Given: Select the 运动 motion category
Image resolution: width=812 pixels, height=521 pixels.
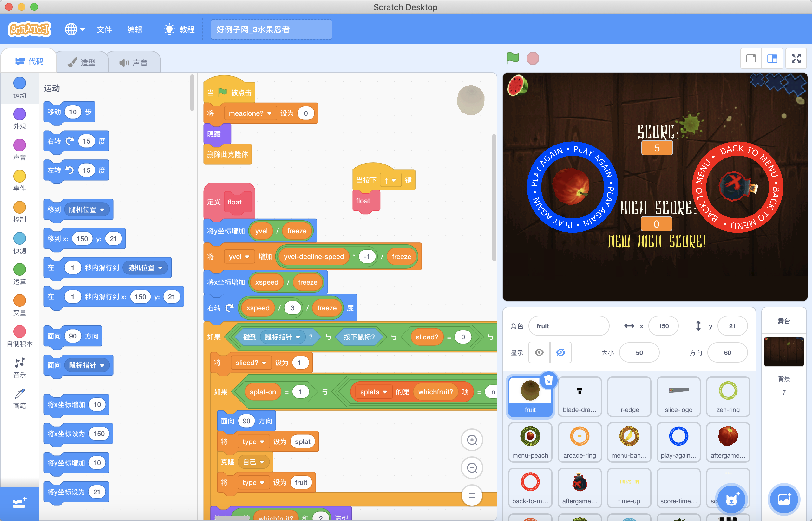Looking at the screenshot, I should (x=20, y=87).
